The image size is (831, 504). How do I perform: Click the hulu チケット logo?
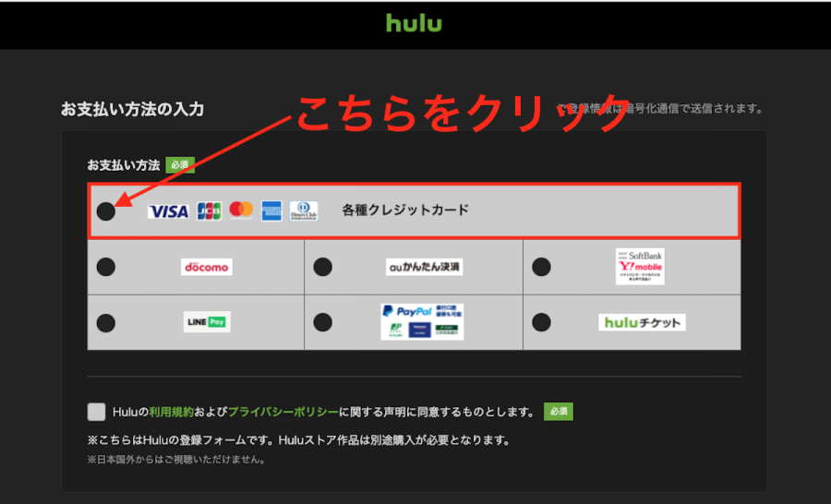point(642,322)
